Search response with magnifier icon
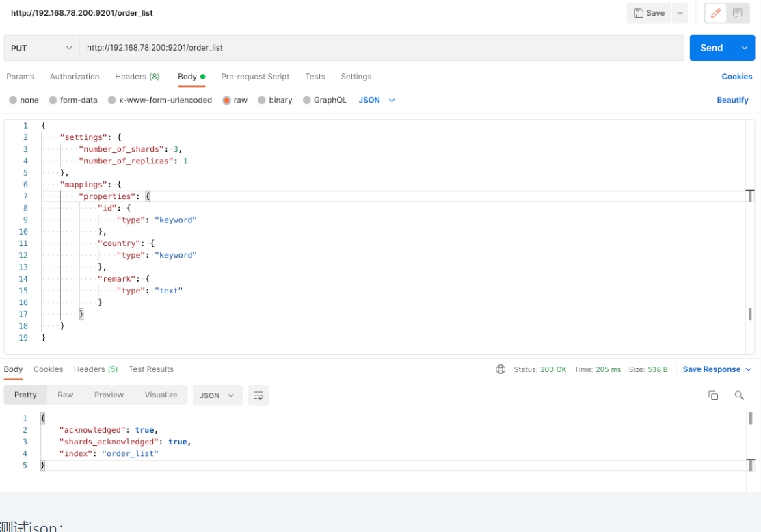This screenshot has width=761, height=532. [739, 395]
